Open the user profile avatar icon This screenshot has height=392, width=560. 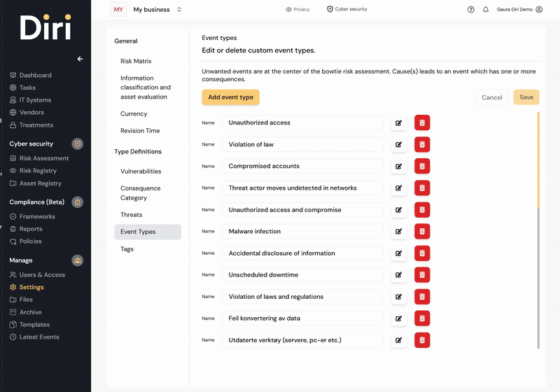539,10
